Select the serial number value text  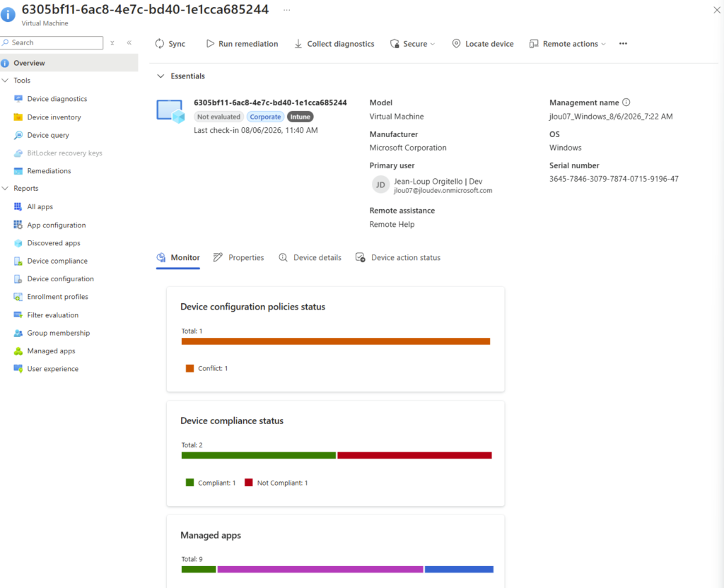614,179
